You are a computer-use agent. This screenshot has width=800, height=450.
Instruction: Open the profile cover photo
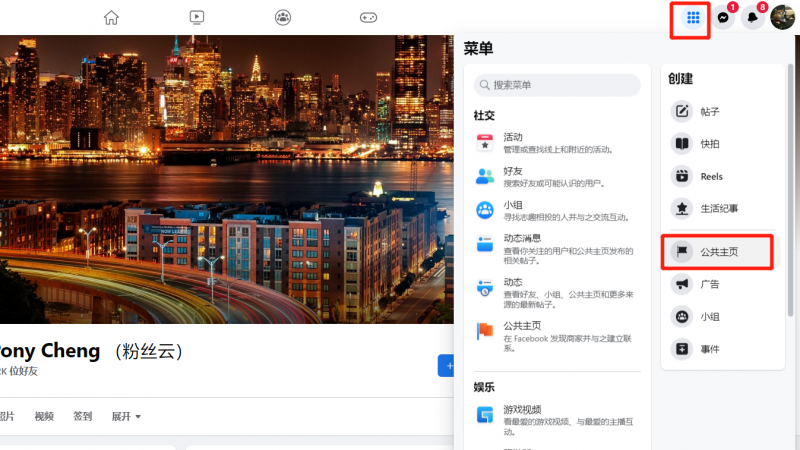[x=227, y=180]
